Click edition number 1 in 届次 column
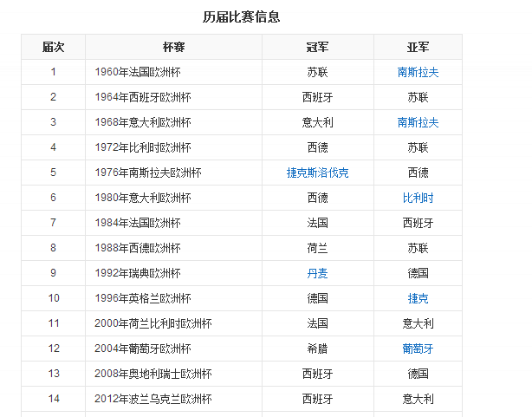This screenshot has height=417, width=532. (x=53, y=72)
